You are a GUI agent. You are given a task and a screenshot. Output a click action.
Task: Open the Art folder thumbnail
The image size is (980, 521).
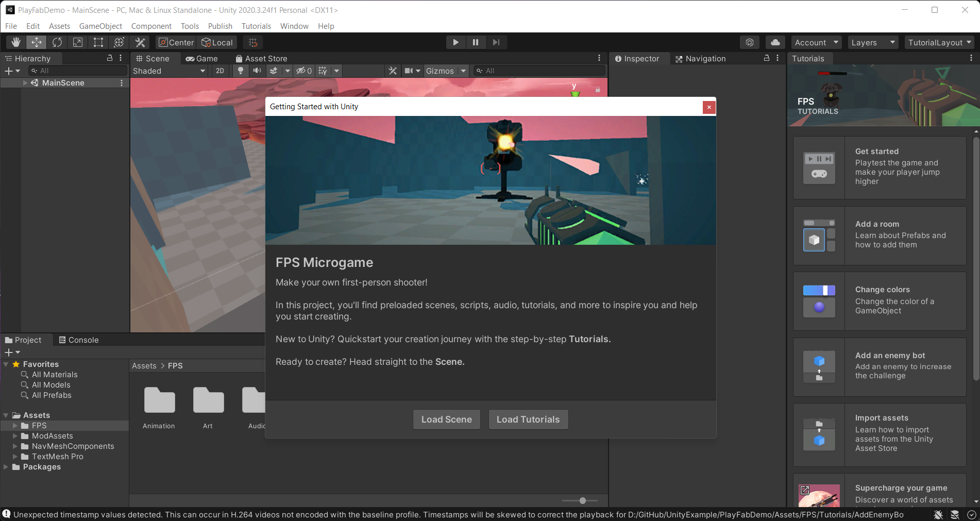208,400
